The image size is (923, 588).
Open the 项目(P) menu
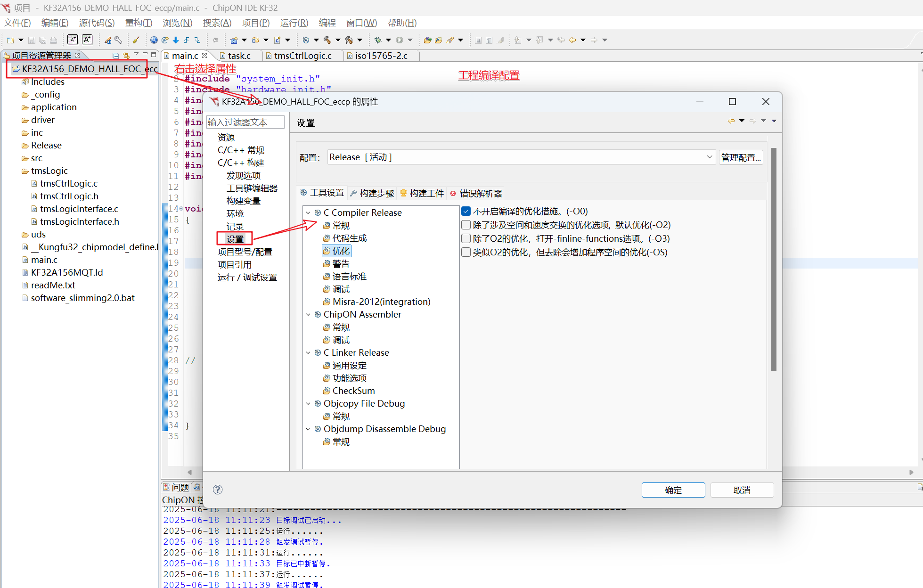[255, 23]
